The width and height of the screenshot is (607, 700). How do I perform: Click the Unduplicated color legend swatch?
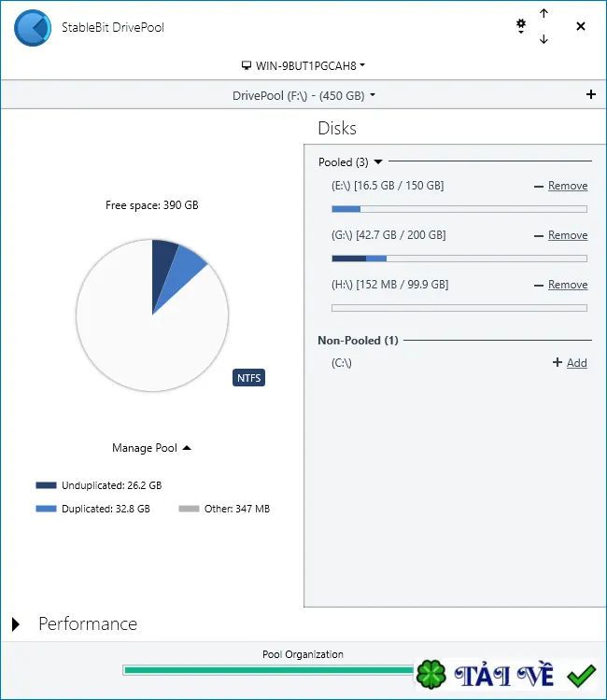(46, 485)
